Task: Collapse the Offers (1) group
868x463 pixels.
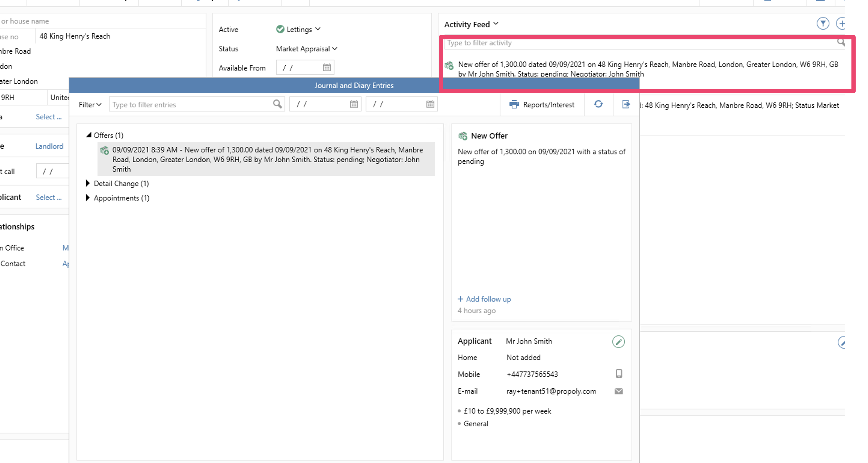Action: (89, 135)
